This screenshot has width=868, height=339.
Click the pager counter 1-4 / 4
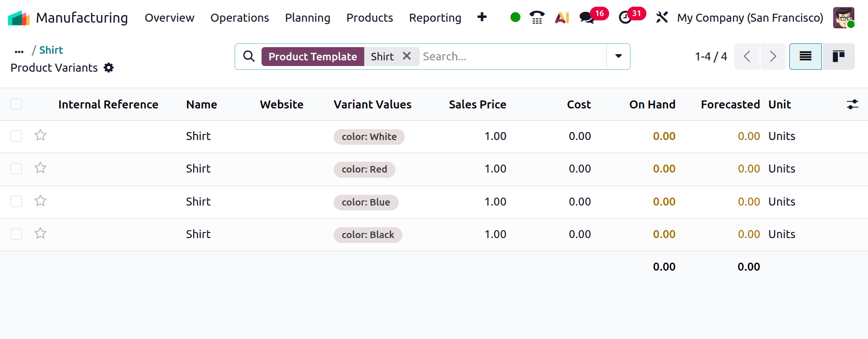(711, 57)
